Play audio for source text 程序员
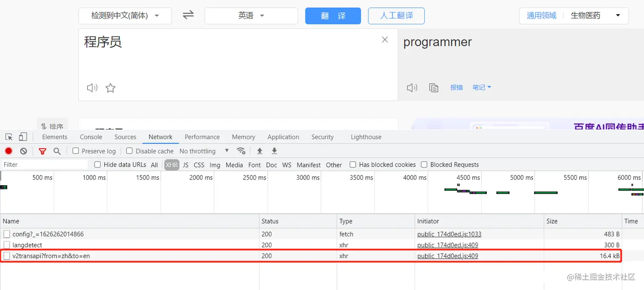This screenshot has width=644, height=290. point(92,88)
